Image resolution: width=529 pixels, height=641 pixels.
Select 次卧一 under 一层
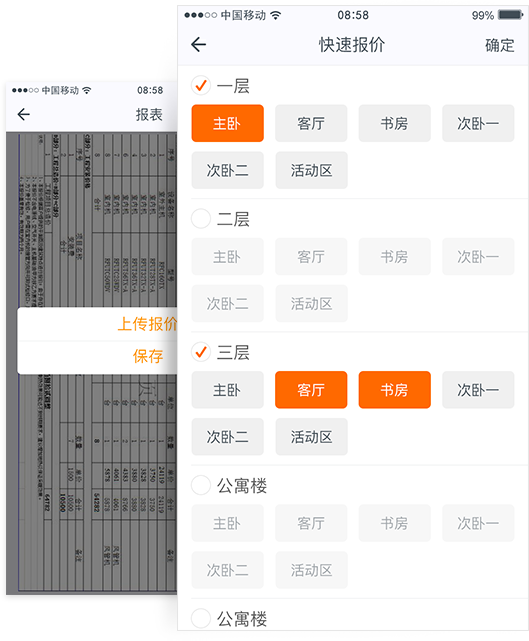click(x=478, y=123)
